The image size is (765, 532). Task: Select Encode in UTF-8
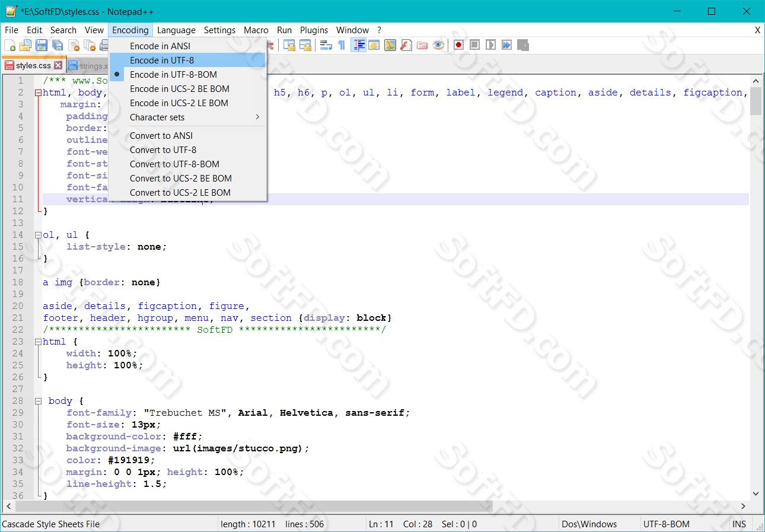(188, 60)
